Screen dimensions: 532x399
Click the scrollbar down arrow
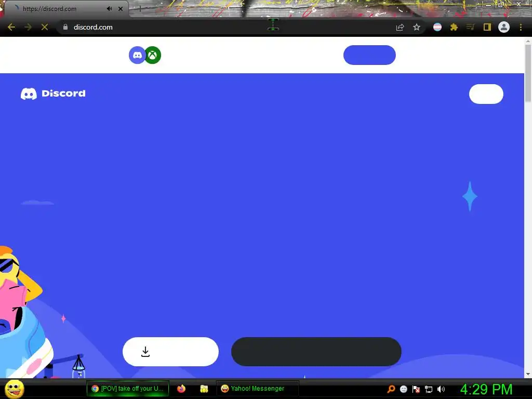[528, 374]
